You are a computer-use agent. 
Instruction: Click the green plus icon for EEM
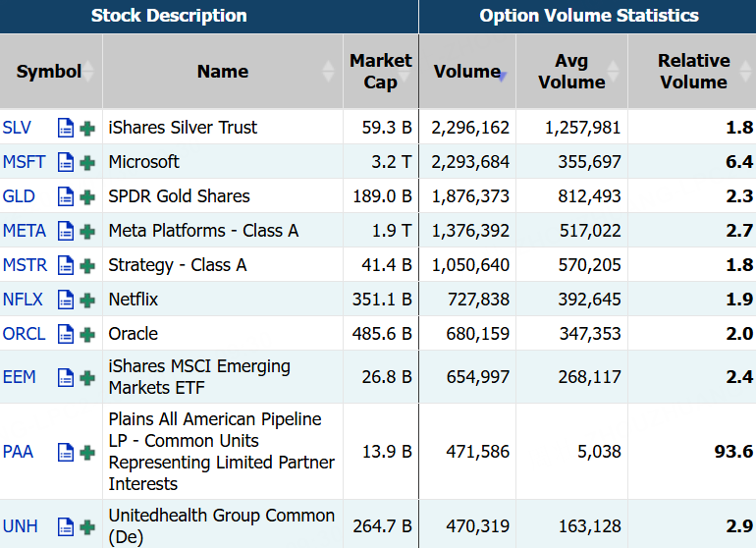click(88, 377)
